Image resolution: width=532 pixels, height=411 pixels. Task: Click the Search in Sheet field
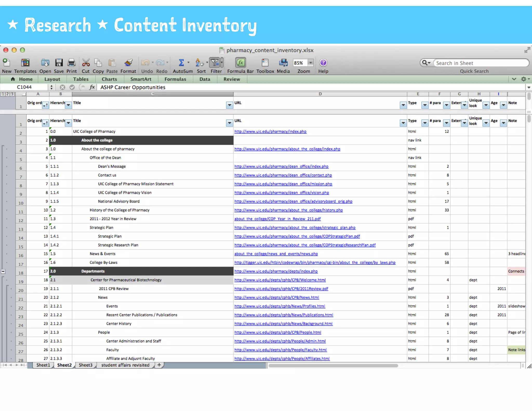[x=481, y=63]
